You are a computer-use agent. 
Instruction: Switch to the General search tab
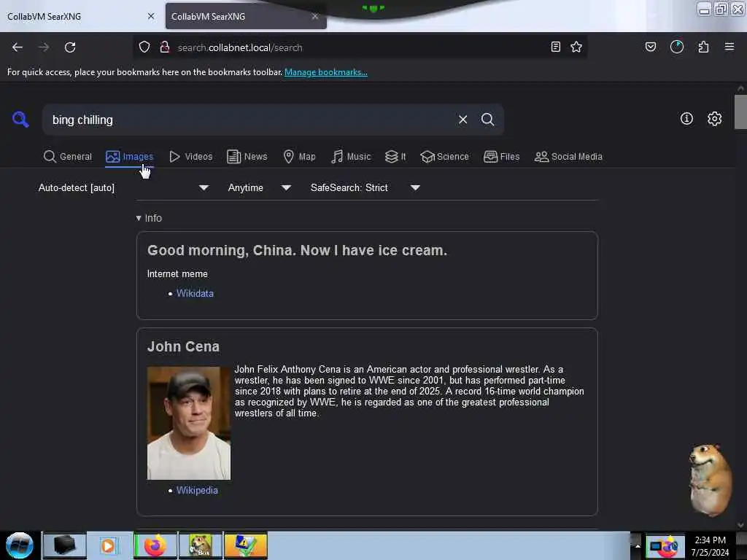coord(68,156)
